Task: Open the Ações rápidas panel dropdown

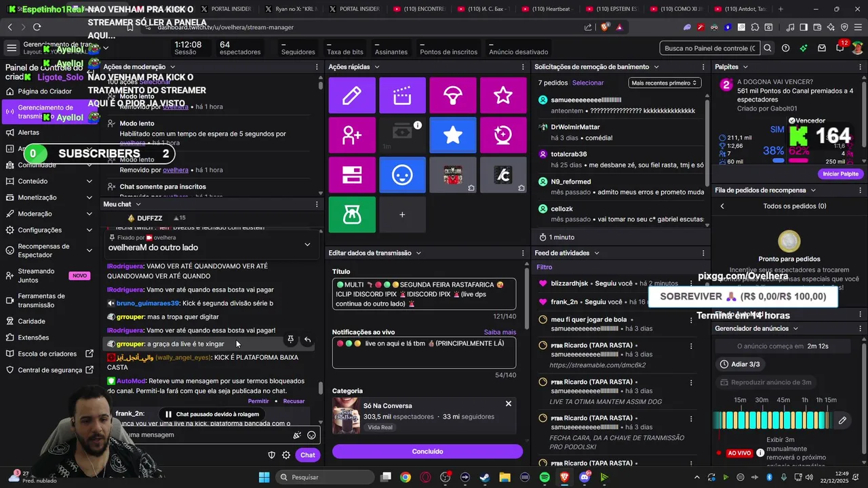Action: pos(376,67)
